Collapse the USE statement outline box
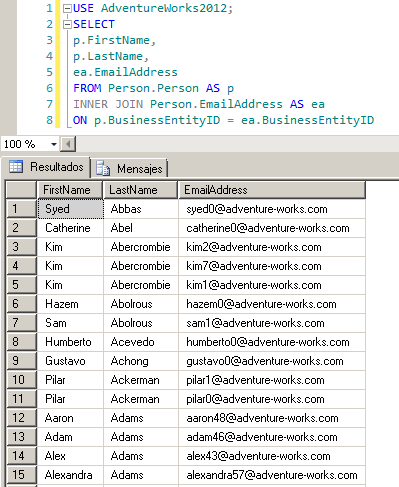The height and width of the screenshot is (487, 399). coord(67,8)
